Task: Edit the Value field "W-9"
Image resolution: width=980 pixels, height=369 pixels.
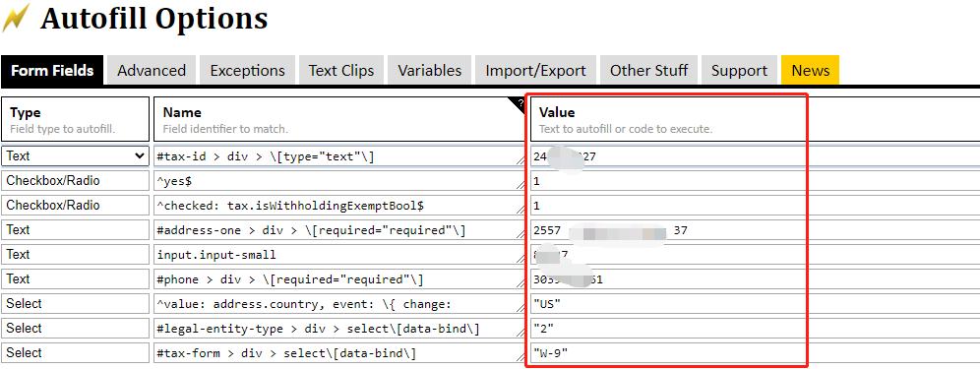Action: coord(755,352)
